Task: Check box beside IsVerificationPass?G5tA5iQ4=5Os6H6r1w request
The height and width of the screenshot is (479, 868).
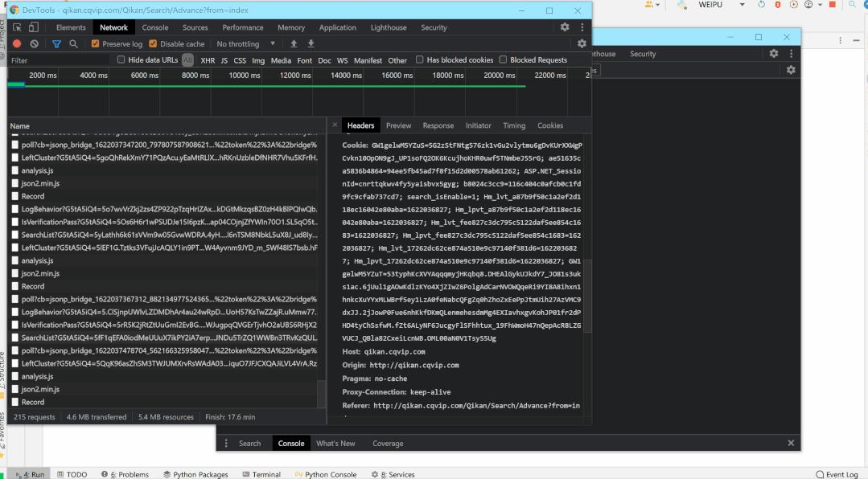Action: pos(15,222)
